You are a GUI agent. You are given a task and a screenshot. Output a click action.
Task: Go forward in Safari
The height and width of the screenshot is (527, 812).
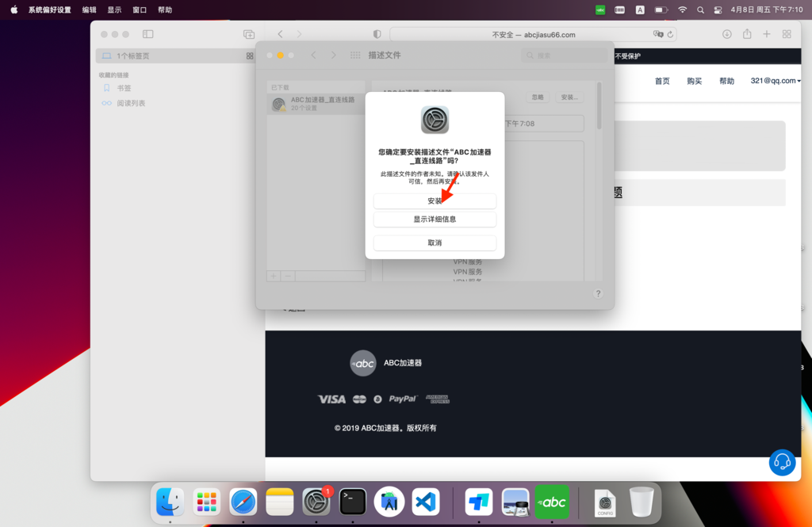click(x=299, y=34)
